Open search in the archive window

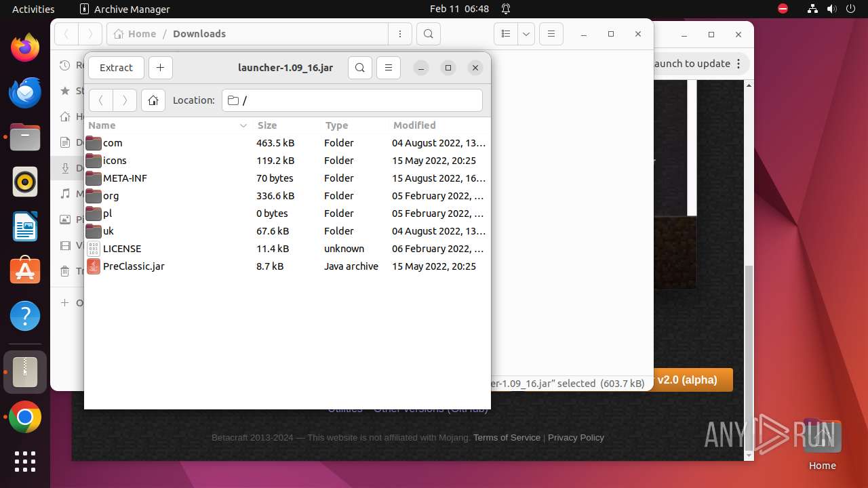(360, 68)
